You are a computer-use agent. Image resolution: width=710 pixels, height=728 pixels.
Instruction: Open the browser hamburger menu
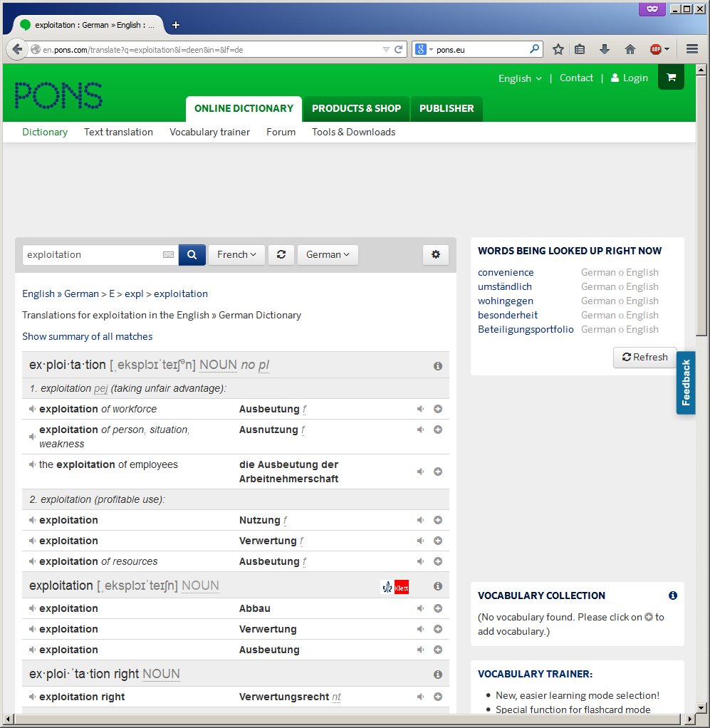point(692,49)
